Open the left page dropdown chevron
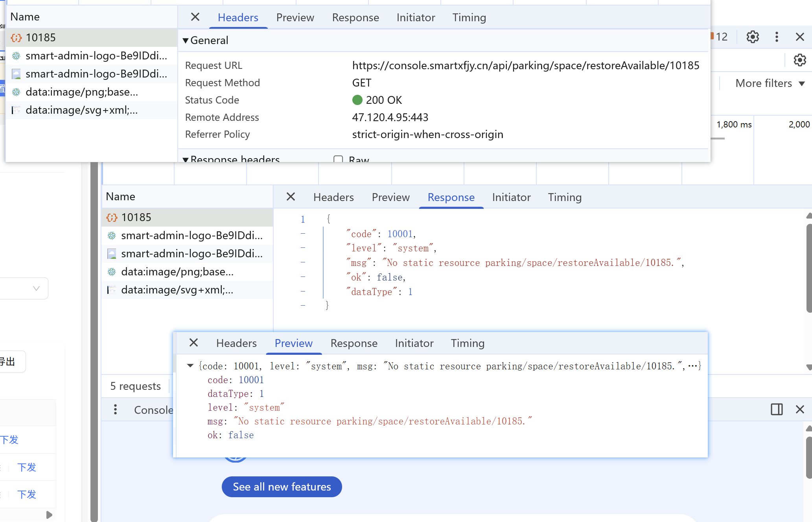The height and width of the screenshot is (522, 812). [36, 288]
